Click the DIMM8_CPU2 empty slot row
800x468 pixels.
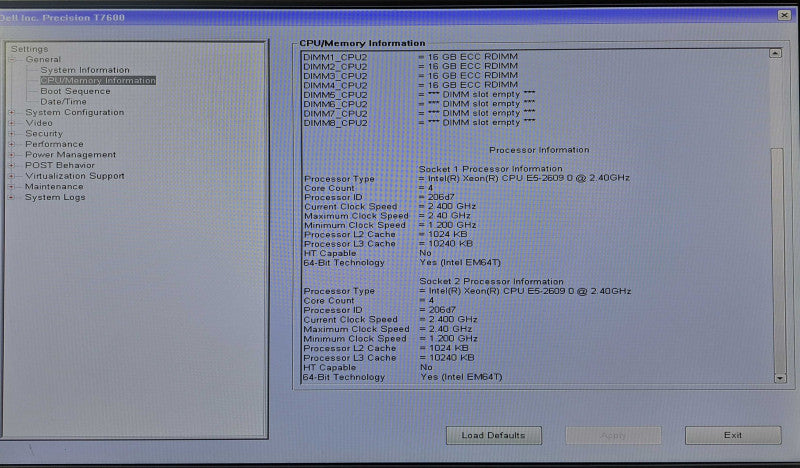419,123
